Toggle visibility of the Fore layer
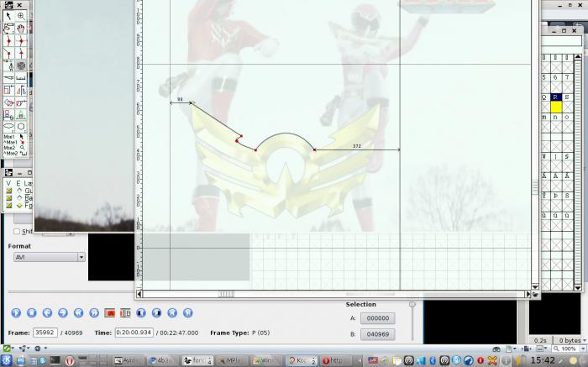The width and height of the screenshot is (588, 367). (9, 206)
